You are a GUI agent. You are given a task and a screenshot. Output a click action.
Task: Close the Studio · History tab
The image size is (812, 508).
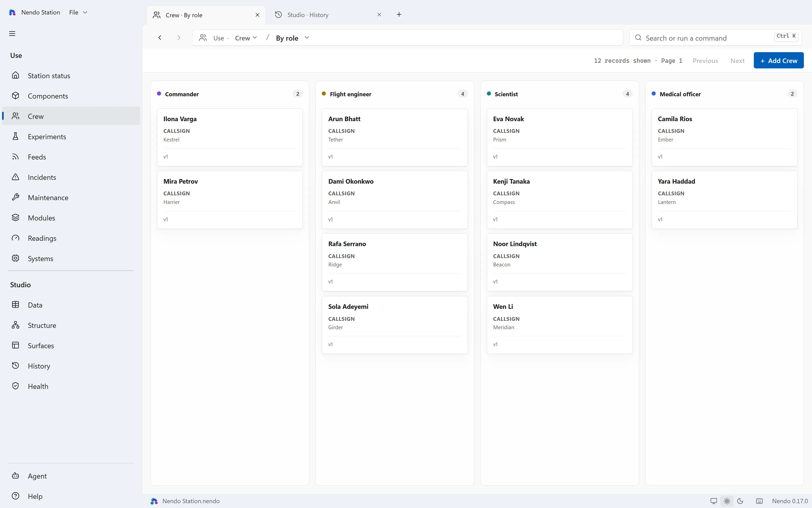[379, 14]
